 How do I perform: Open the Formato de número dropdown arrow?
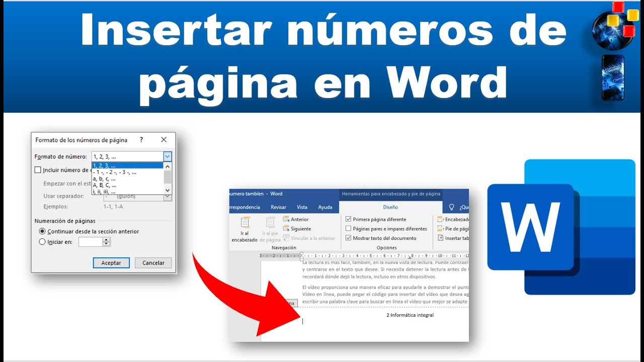pyautogui.click(x=168, y=157)
